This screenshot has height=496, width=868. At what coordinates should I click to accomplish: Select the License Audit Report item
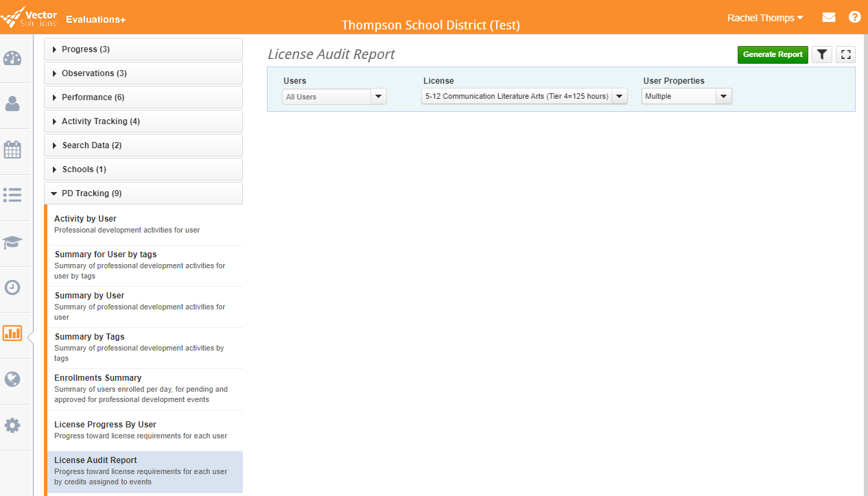145,471
